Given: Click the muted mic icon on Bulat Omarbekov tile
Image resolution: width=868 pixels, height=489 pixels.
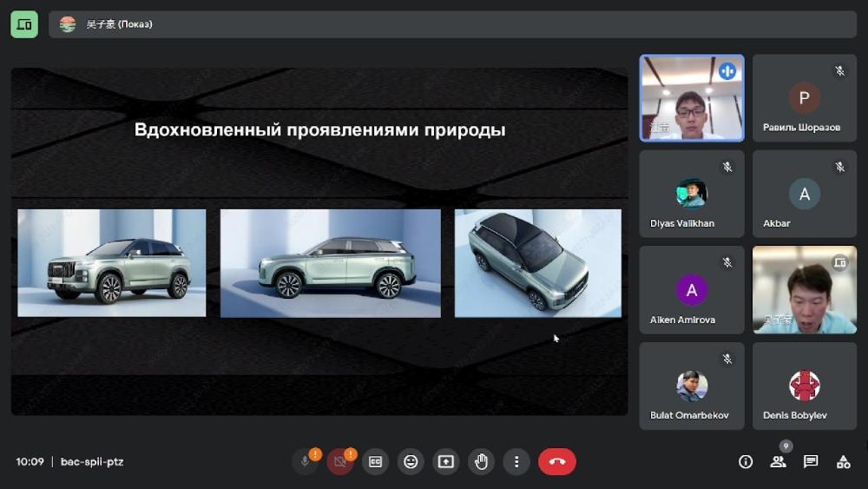Looking at the screenshot, I should point(727,359).
